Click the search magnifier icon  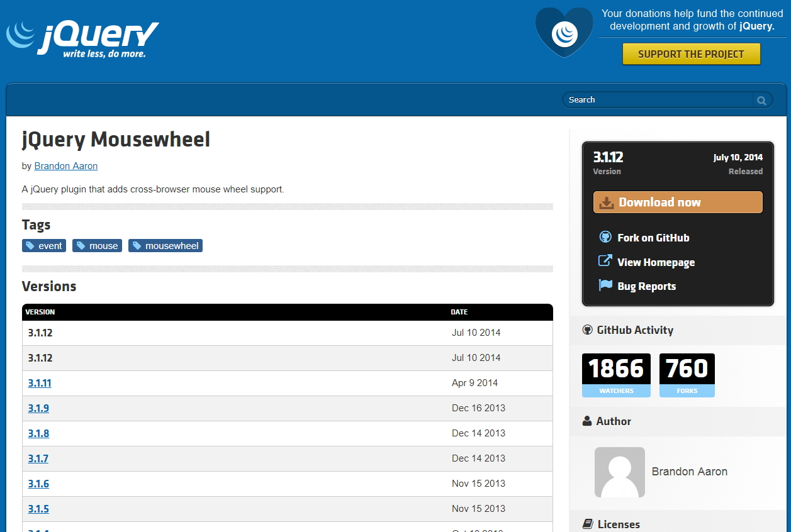click(761, 100)
